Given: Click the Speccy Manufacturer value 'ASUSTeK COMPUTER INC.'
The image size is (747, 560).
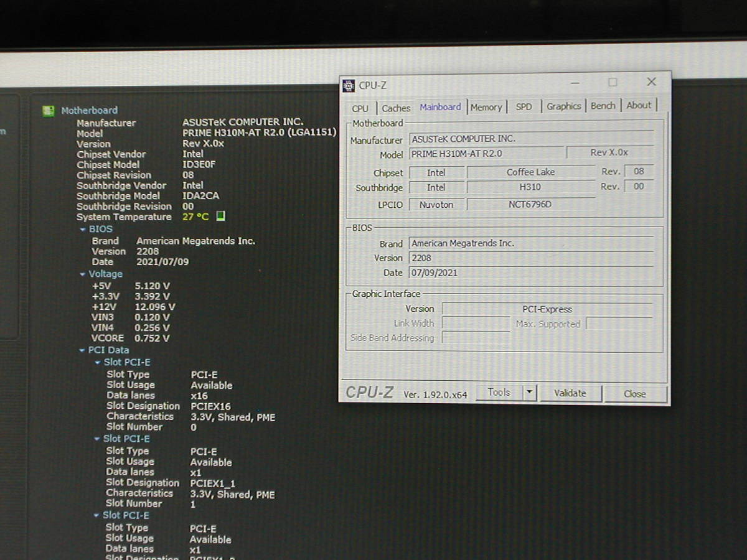Looking at the screenshot, I should tap(243, 123).
